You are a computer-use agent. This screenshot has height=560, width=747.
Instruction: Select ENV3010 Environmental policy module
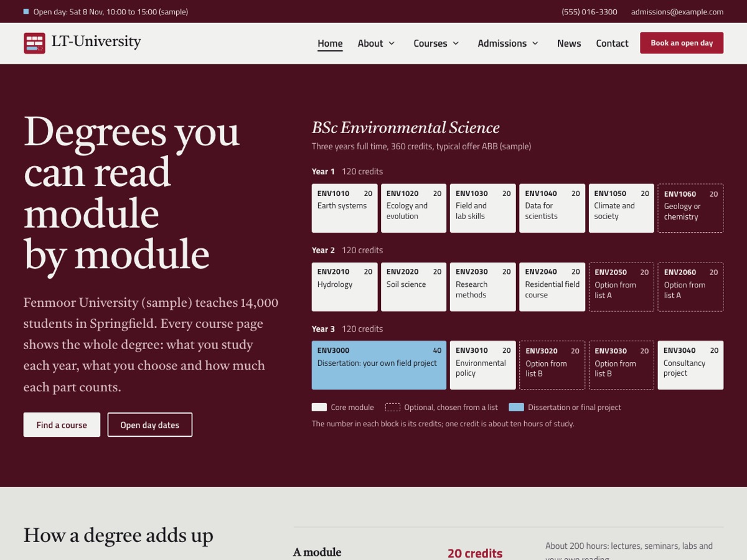coord(482,365)
